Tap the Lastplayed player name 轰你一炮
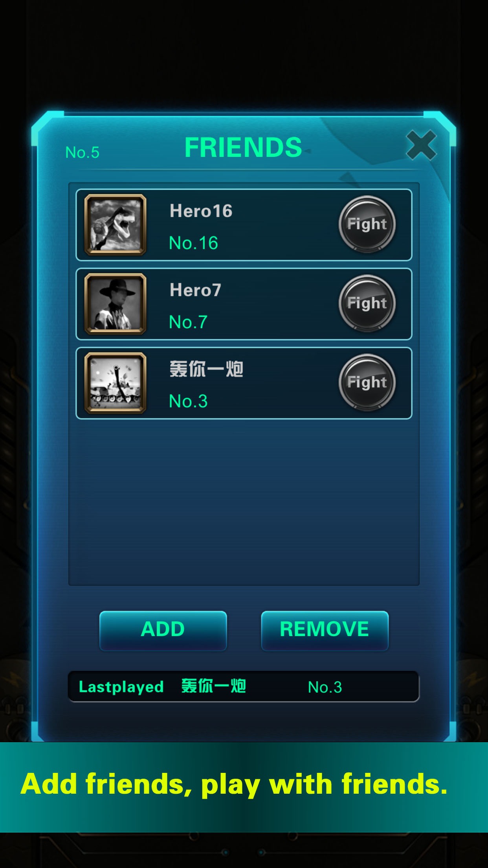This screenshot has height=868, width=488. click(x=213, y=686)
